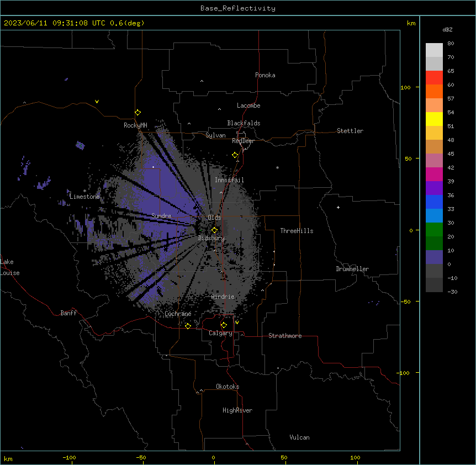Click the HighRiver city label
This screenshot has height=465, width=476.
click(x=237, y=410)
